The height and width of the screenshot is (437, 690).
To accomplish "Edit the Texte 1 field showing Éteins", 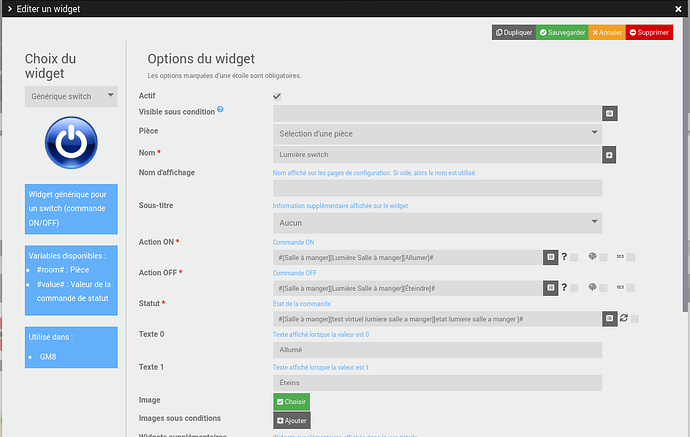I will tap(437, 383).
